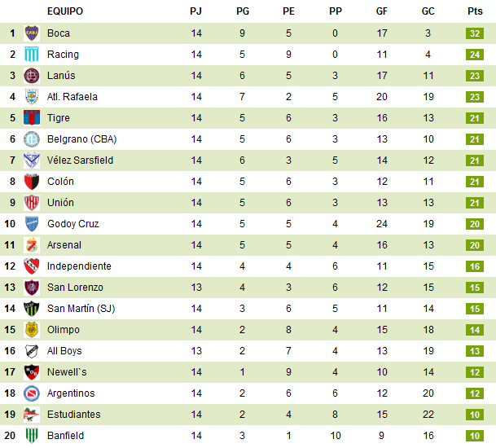Open the Belgrano (CBA) team link
This screenshot has height=448, width=496.
(81, 139)
